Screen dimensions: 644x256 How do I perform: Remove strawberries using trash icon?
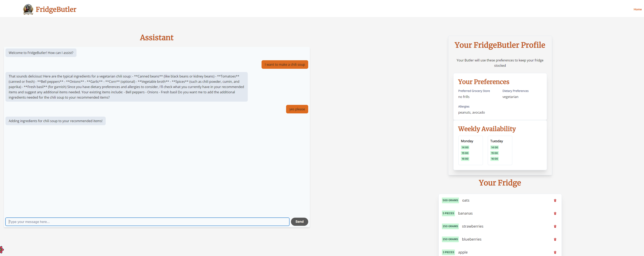point(555,226)
